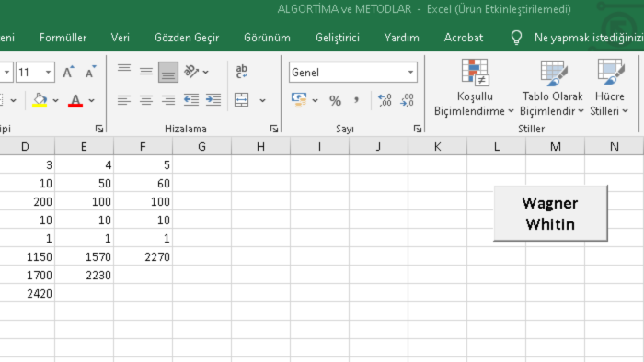Viewport: 644px width, 362px height.
Task: Open the Geliştirici tab
Action: click(x=338, y=38)
